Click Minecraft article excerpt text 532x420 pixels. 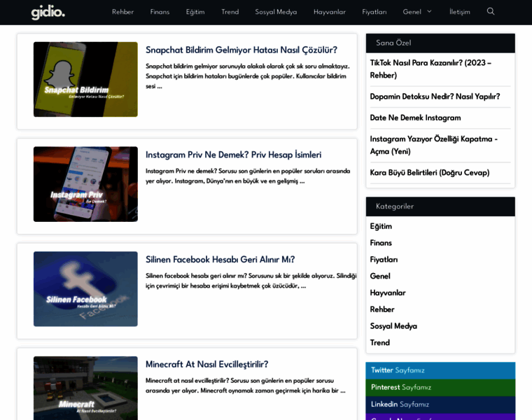pos(246,386)
